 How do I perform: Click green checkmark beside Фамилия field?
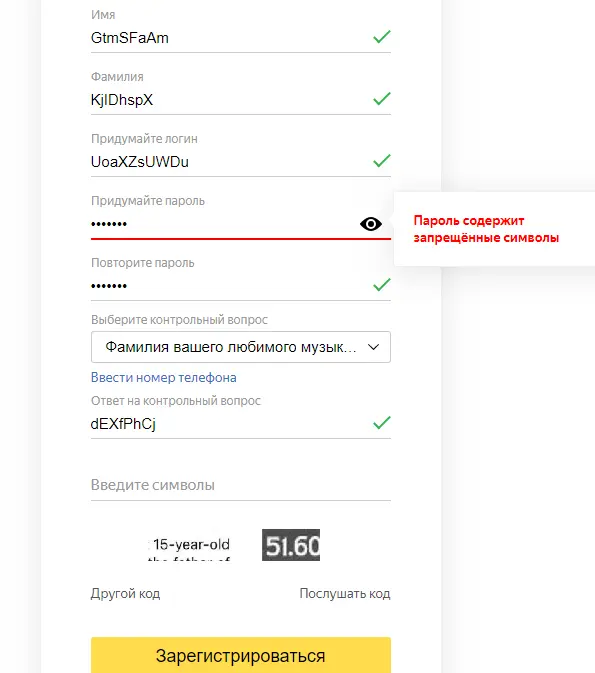click(x=382, y=99)
